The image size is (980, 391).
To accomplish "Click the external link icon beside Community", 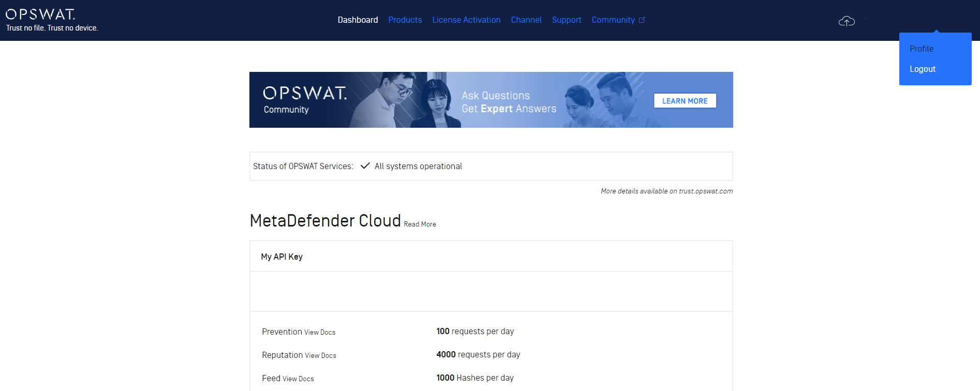I will click(x=642, y=20).
